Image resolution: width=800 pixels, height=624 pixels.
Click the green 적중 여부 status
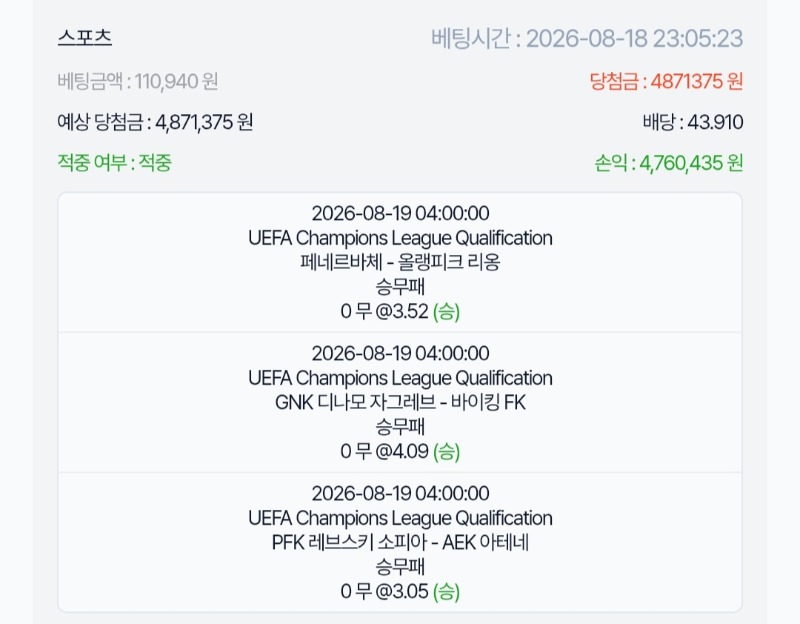[x=114, y=163]
